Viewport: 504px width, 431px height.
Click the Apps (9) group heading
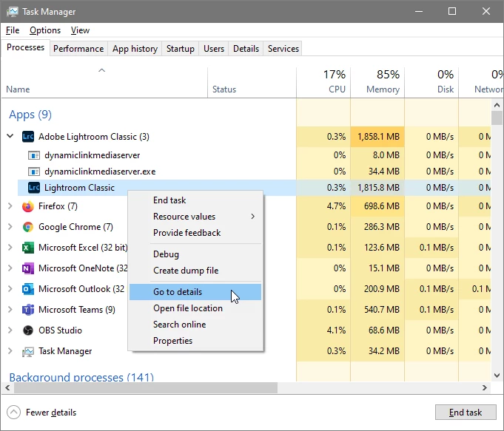coord(30,115)
